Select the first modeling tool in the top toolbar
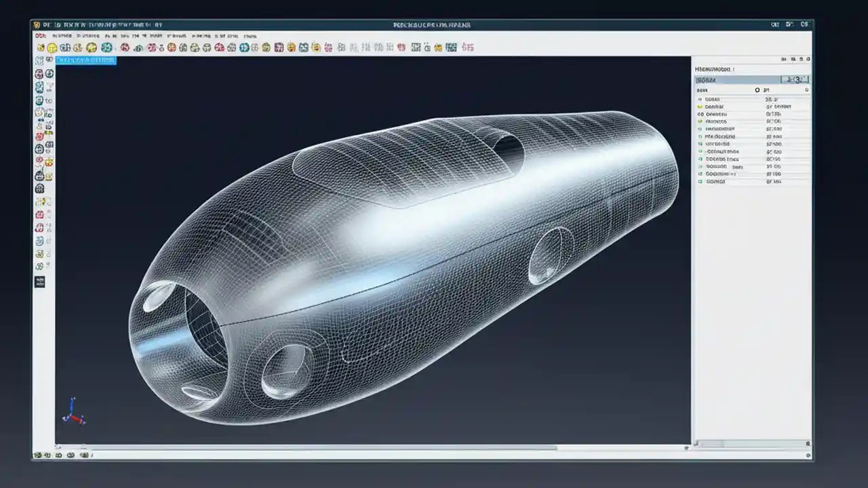 point(39,47)
